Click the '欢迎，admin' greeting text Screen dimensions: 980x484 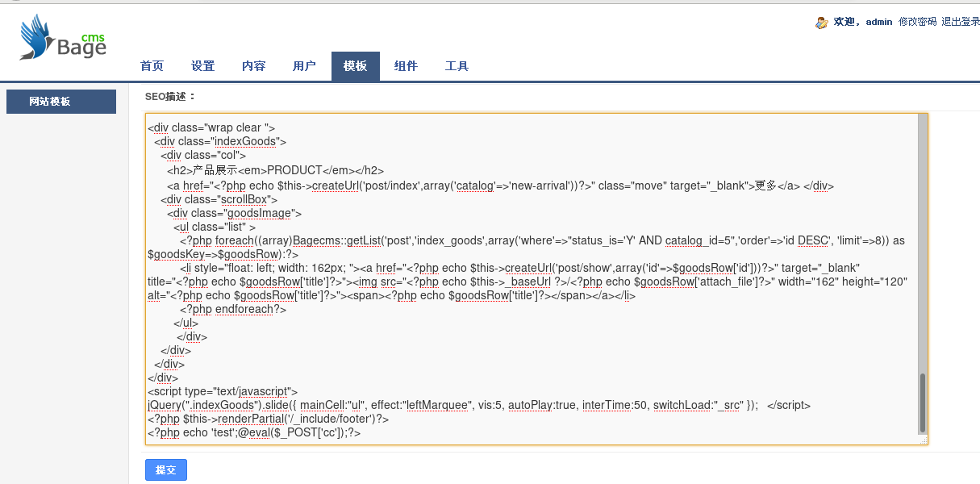(863, 22)
